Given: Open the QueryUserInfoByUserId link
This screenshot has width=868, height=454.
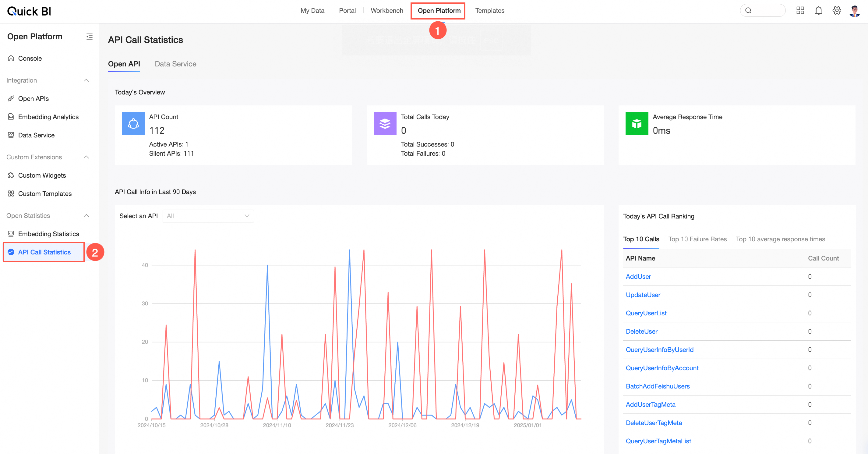Looking at the screenshot, I should click(x=659, y=349).
